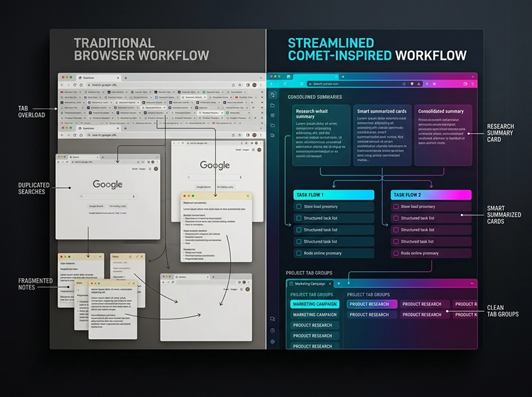This screenshot has height=397, width=532.
Task: Check 'Structured tack list' in Task Flow 1
Action: coord(299,218)
